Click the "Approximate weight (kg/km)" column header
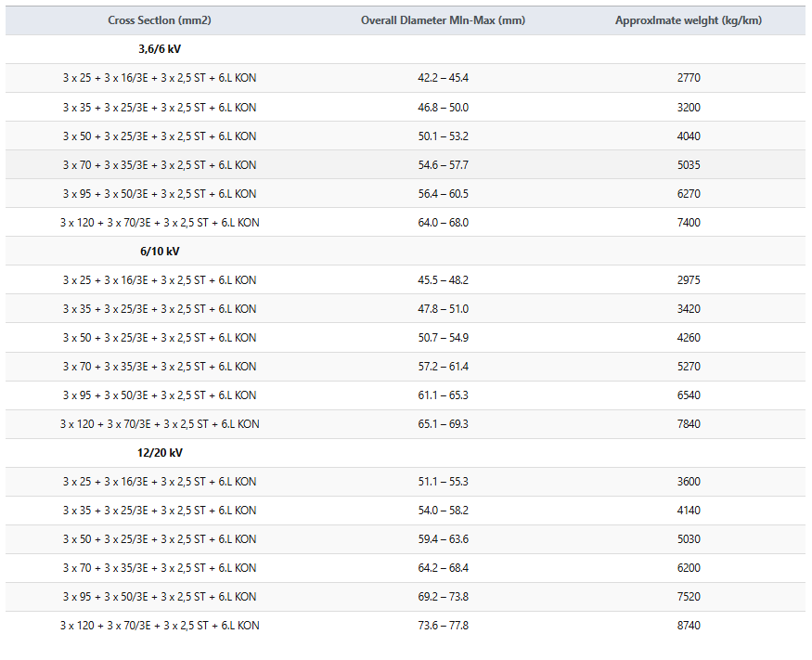The image size is (812, 660). coord(689,20)
